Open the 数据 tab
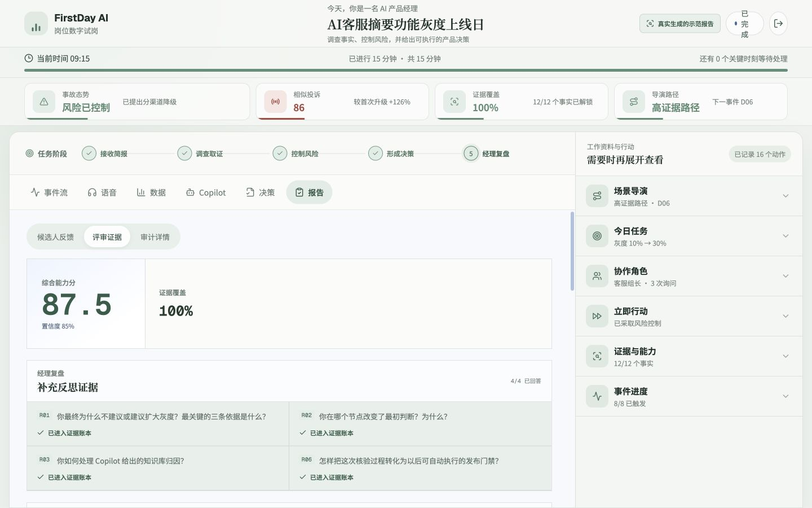The height and width of the screenshot is (508, 812). point(151,192)
